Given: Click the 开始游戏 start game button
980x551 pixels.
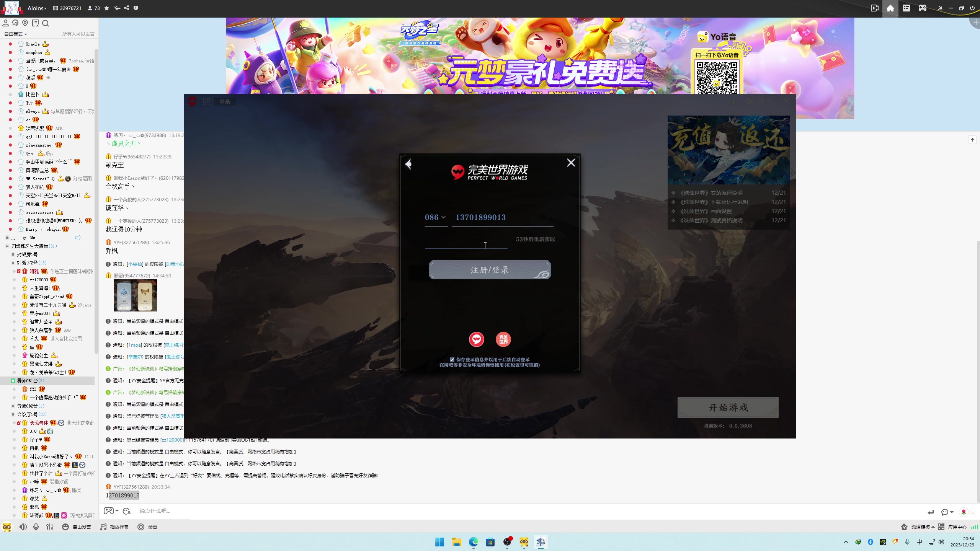Looking at the screenshot, I should coord(728,408).
